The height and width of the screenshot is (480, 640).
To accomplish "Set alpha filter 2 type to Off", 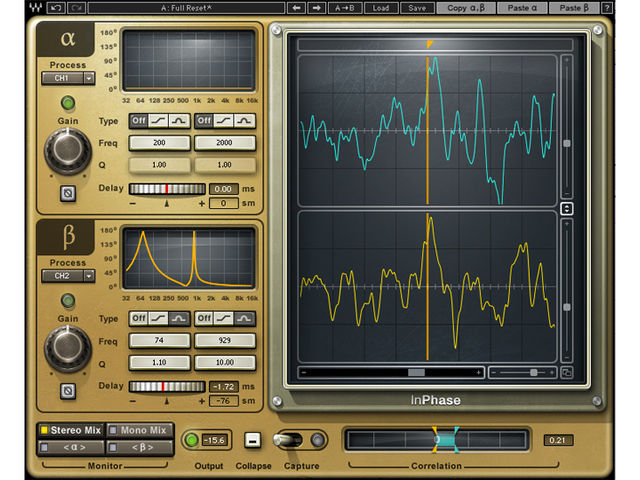I will (x=204, y=121).
